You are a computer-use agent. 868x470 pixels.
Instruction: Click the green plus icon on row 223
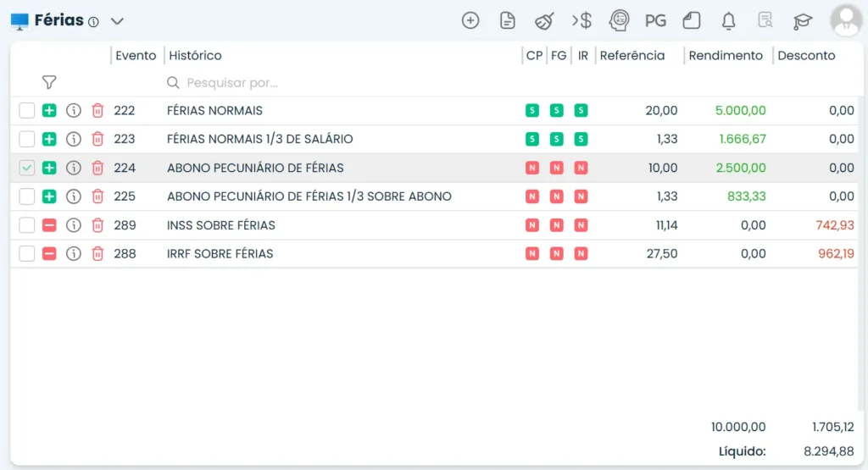coord(49,139)
